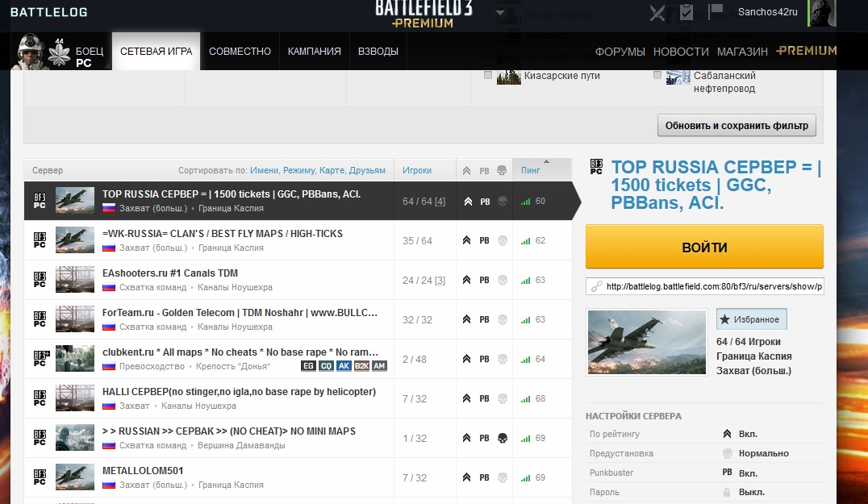Open the crossed-swords Battle Feed icon

click(658, 13)
